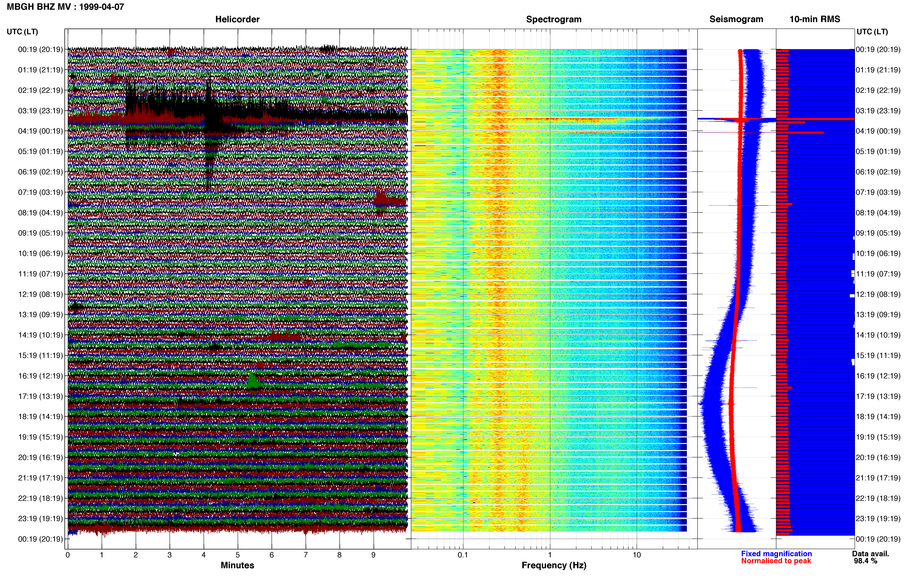Click the Spectrogram panel heading
This screenshot has width=924, height=578.
pyautogui.click(x=553, y=19)
